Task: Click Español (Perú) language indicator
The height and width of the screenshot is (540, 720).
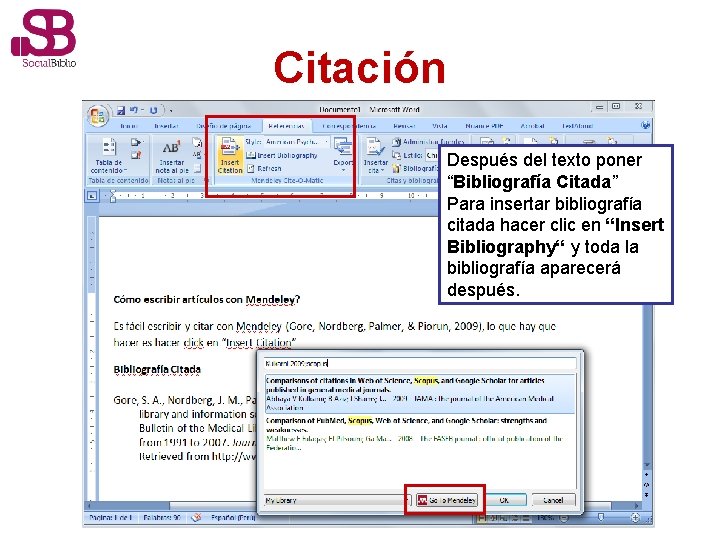Action: click(233, 518)
